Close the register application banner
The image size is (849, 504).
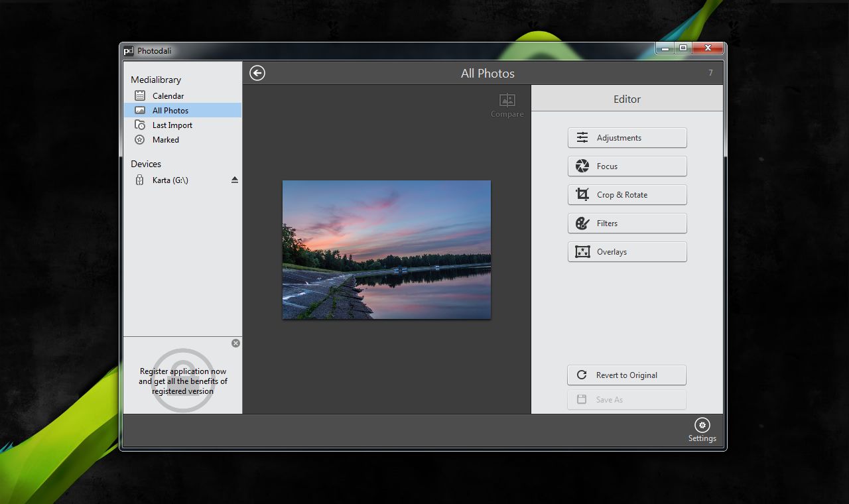[235, 343]
